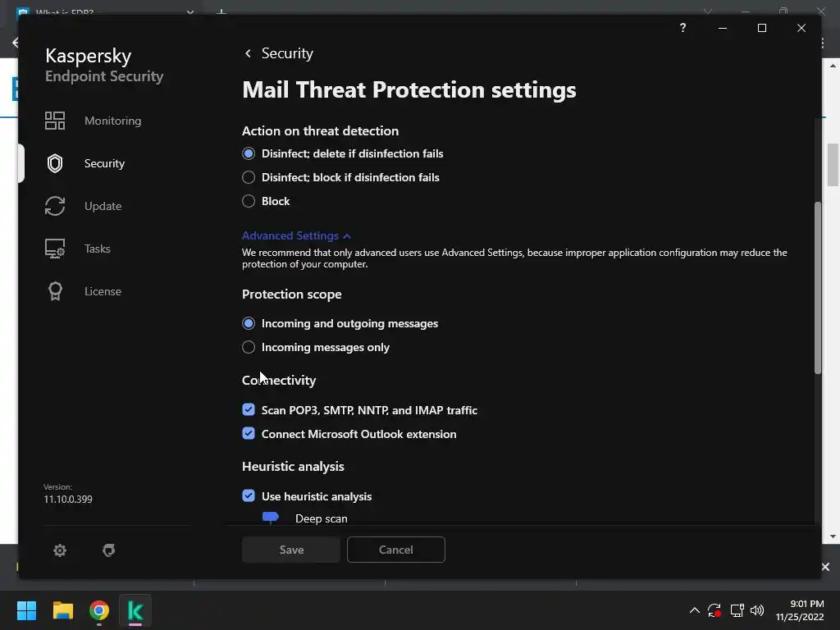This screenshot has width=840, height=630.
Task: Click the browser window scrollbar thumb
Action: [833, 165]
